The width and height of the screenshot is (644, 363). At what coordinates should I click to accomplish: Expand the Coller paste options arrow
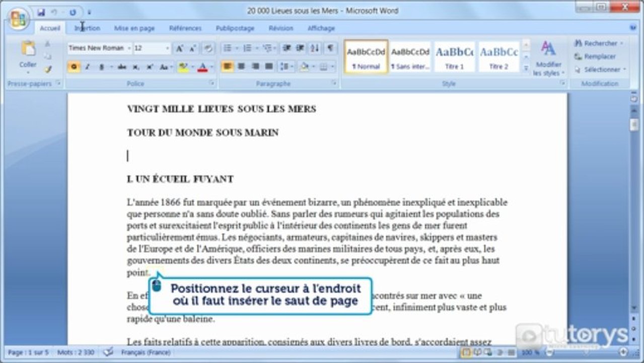pos(28,72)
